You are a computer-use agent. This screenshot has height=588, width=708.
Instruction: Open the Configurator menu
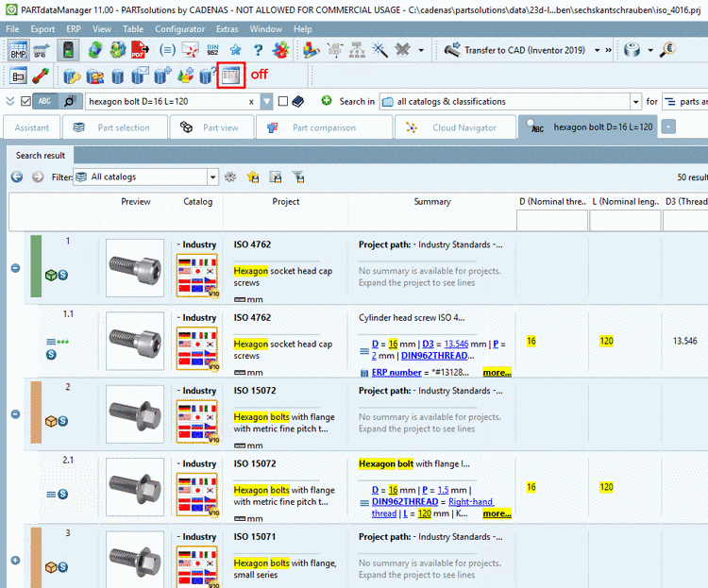[179, 29]
